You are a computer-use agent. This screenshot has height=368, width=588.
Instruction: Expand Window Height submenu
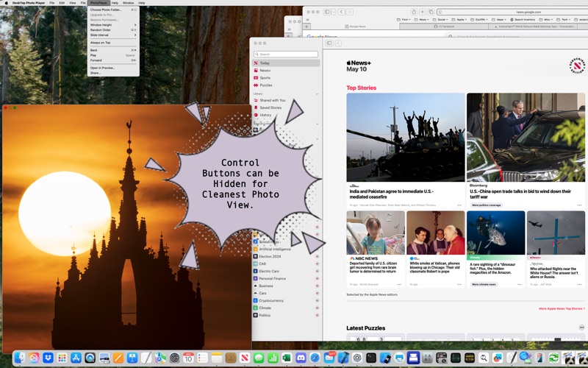(x=113, y=25)
